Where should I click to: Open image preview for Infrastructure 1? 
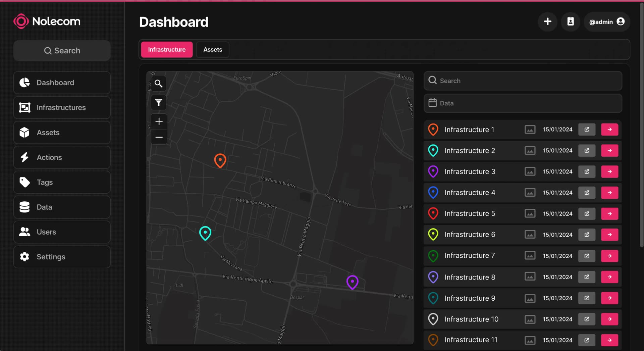point(530,130)
